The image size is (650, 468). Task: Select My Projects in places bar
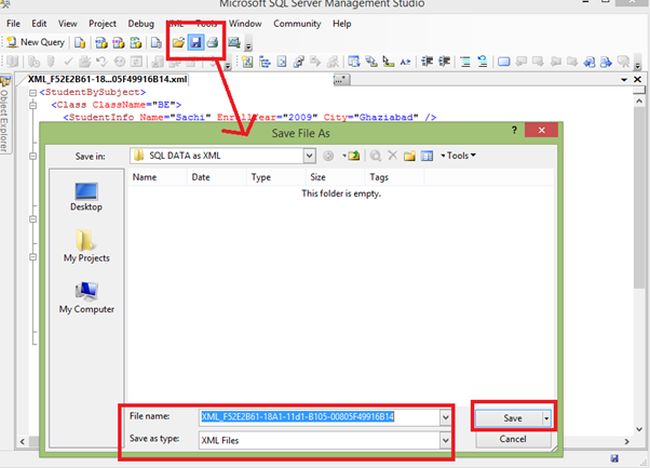click(86, 246)
